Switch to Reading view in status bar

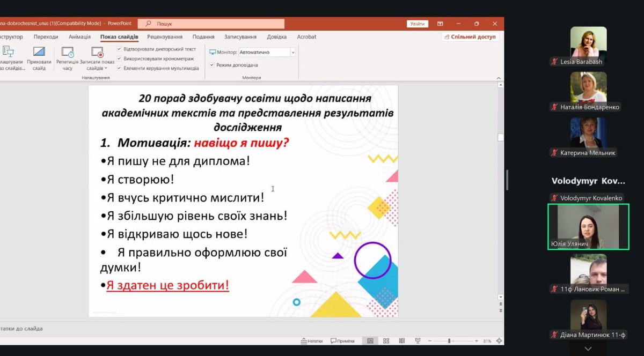(401, 341)
